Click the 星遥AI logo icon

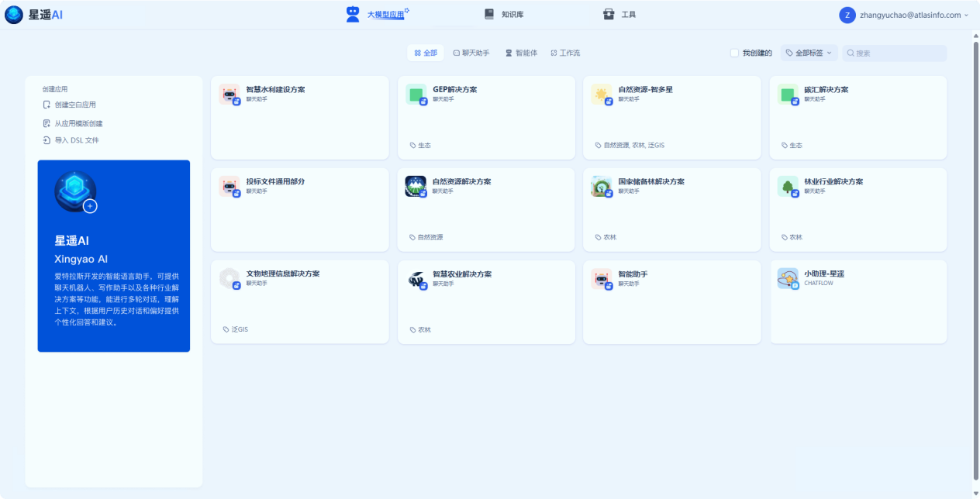14,15
